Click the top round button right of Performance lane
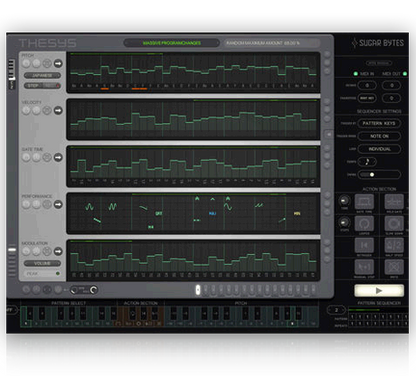This screenshot has width=416, height=376. pyautogui.click(x=327, y=195)
